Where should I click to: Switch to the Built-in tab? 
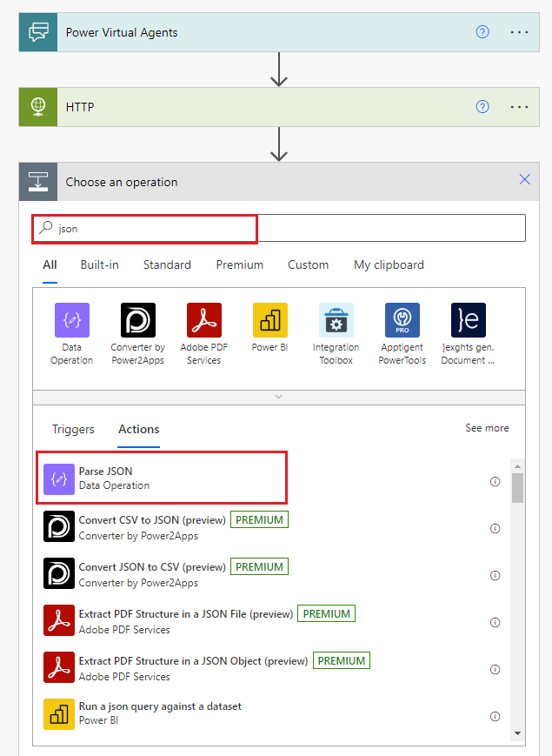click(x=99, y=264)
